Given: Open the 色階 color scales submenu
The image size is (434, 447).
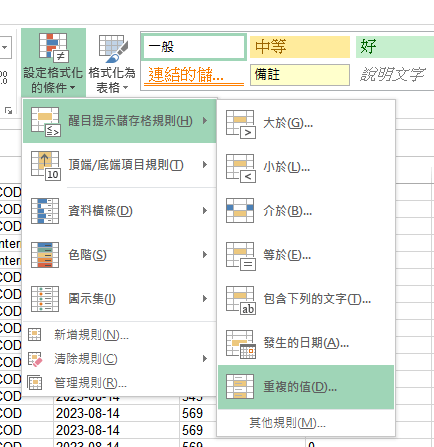Looking at the screenshot, I should click(120, 255).
